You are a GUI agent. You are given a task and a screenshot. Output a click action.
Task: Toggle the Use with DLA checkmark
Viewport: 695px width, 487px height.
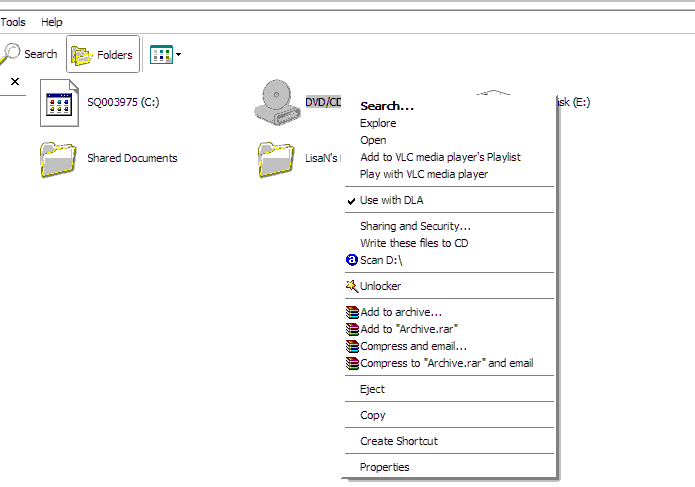351,200
